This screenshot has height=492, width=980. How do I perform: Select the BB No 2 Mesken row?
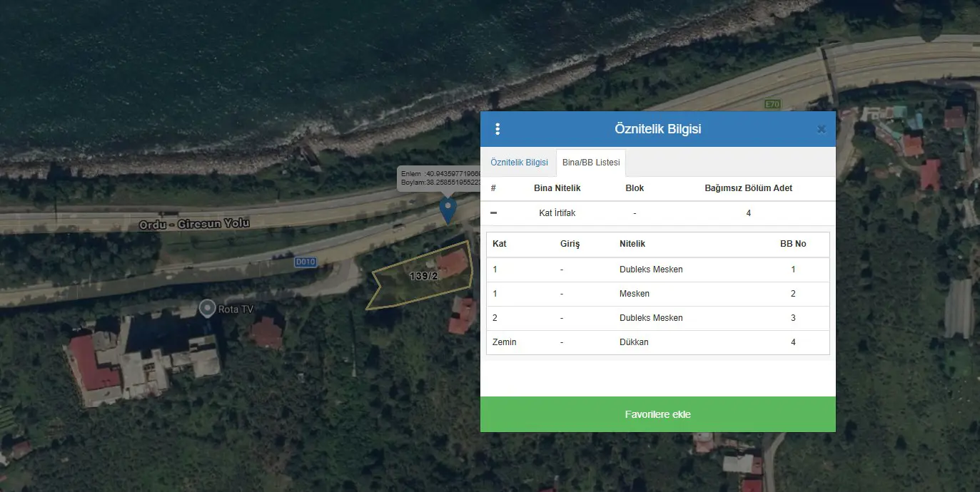coord(658,294)
